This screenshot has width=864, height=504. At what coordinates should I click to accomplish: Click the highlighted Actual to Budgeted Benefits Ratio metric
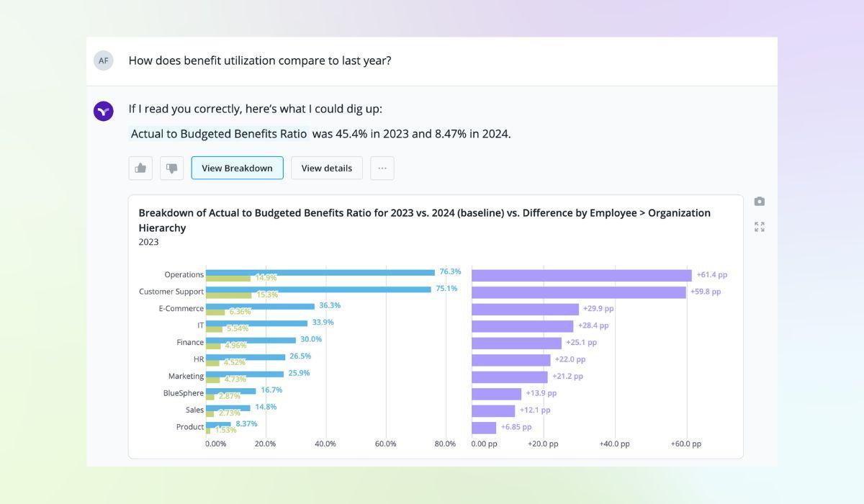(219, 134)
